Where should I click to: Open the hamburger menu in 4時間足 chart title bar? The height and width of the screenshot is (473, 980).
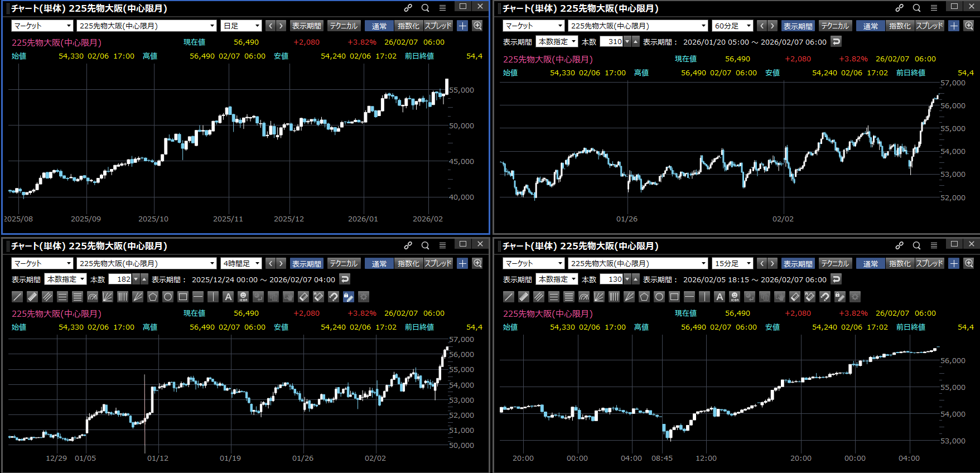[442, 245]
